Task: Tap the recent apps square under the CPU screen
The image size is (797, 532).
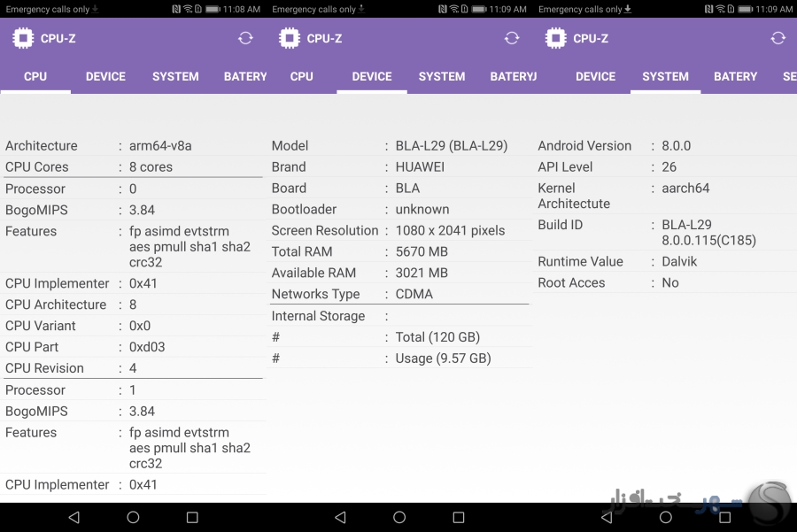Action: coord(192,517)
